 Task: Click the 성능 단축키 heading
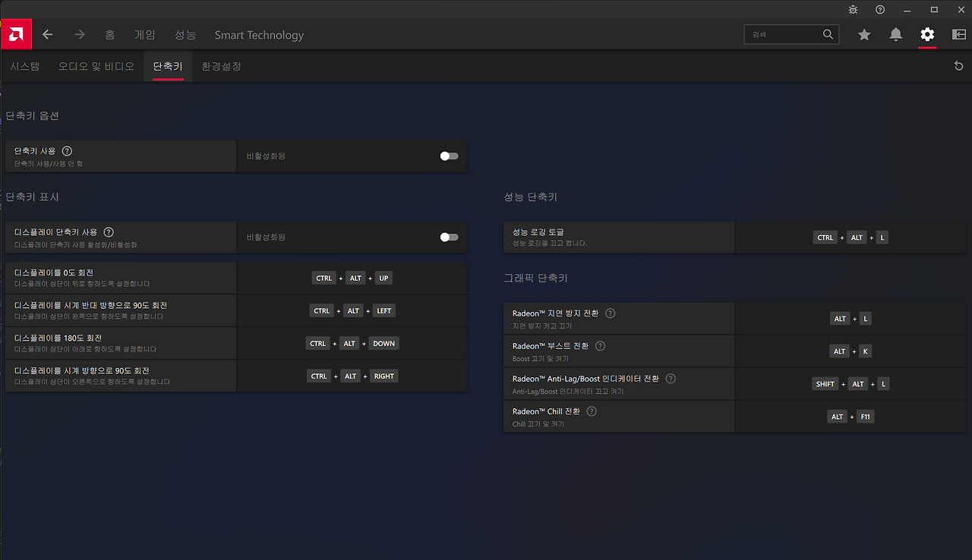pyautogui.click(x=530, y=197)
